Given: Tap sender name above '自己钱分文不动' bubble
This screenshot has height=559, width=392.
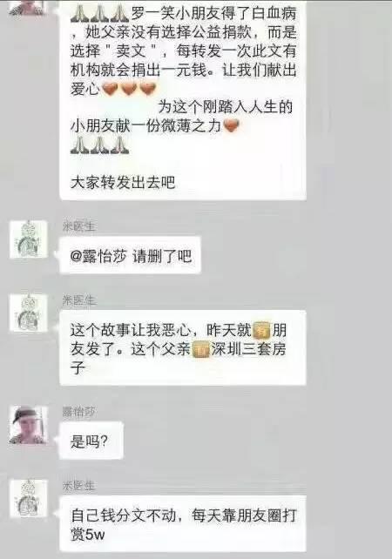Looking at the screenshot, I should point(78,486).
